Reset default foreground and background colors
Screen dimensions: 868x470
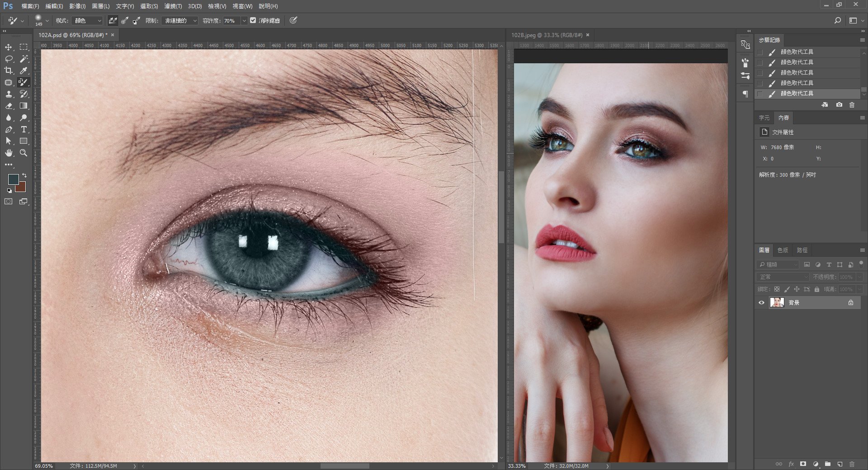9,191
